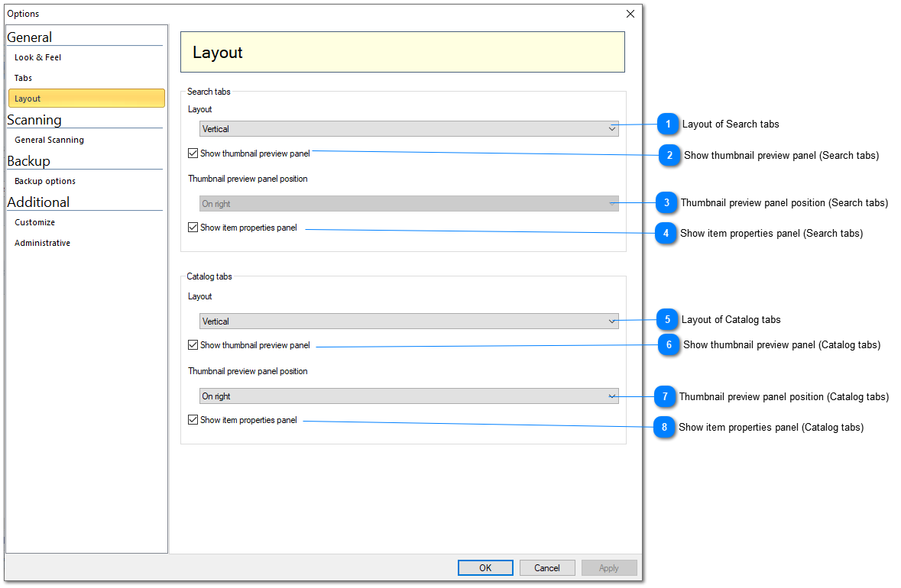The image size is (901, 588).
Task: Click the blue callout number 3 badge
Action: 666,202
